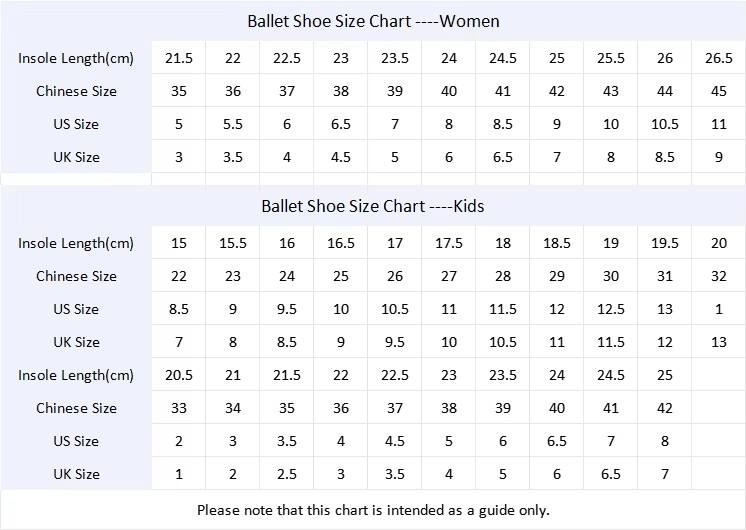Select the 17.5 insole length cell
746x530 pixels.
(449, 243)
